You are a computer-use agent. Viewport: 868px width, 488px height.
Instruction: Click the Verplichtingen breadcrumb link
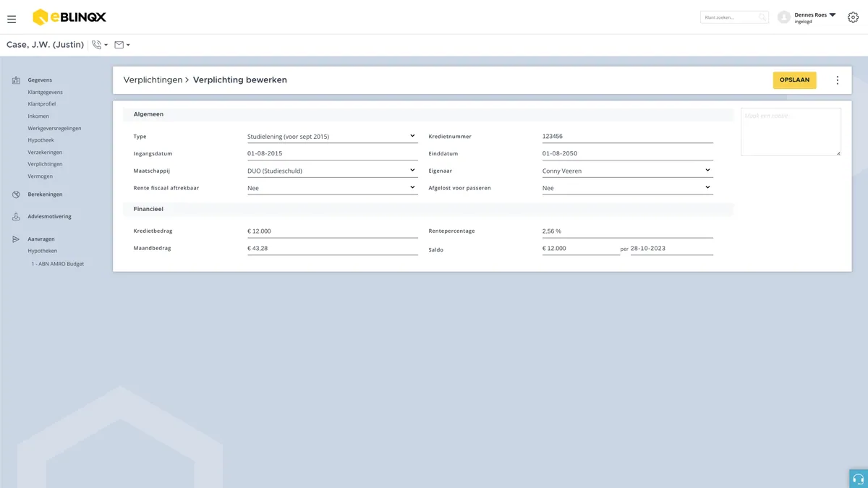tap(153, 80)
